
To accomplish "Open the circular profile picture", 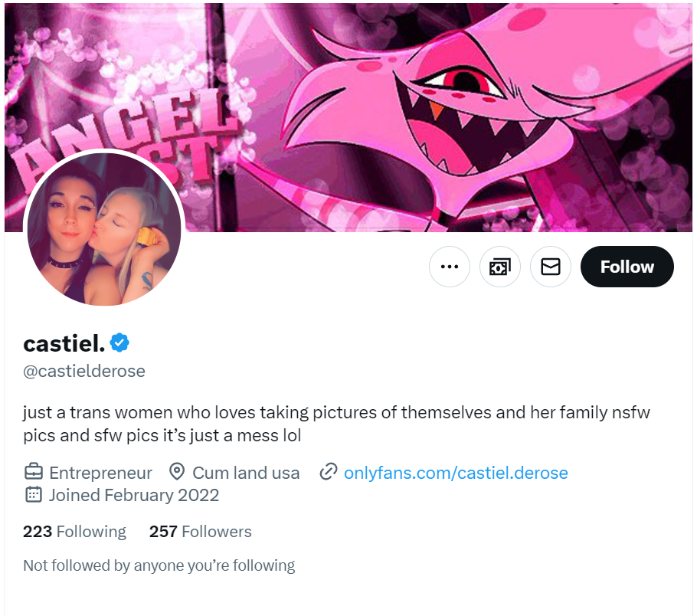I will pyautogui.click(x=104, y=228).
